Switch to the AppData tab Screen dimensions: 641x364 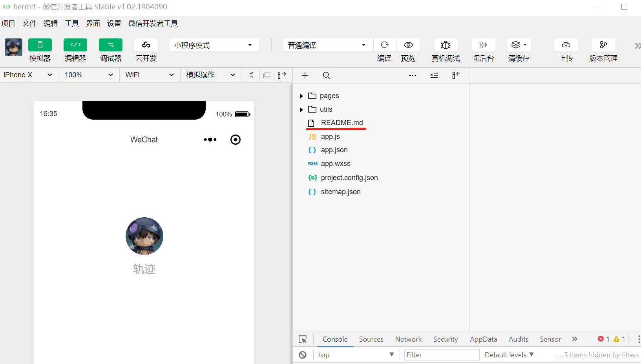tap(483, 339)
